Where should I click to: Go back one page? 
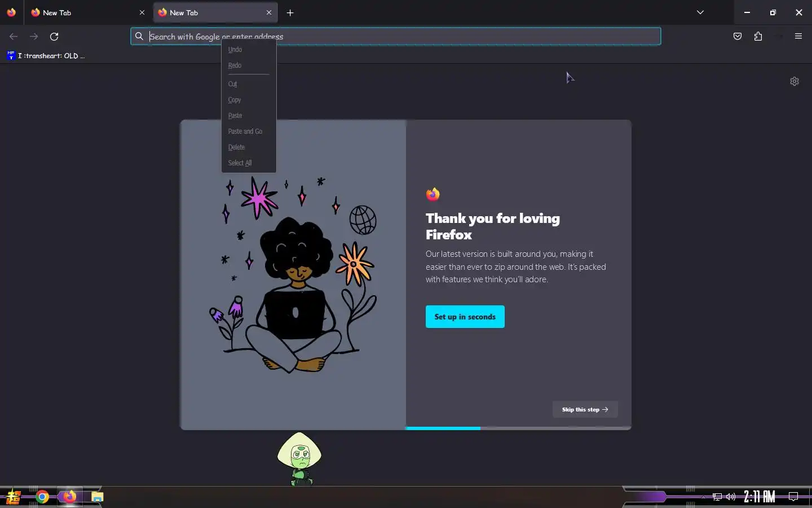coord(14,37)
